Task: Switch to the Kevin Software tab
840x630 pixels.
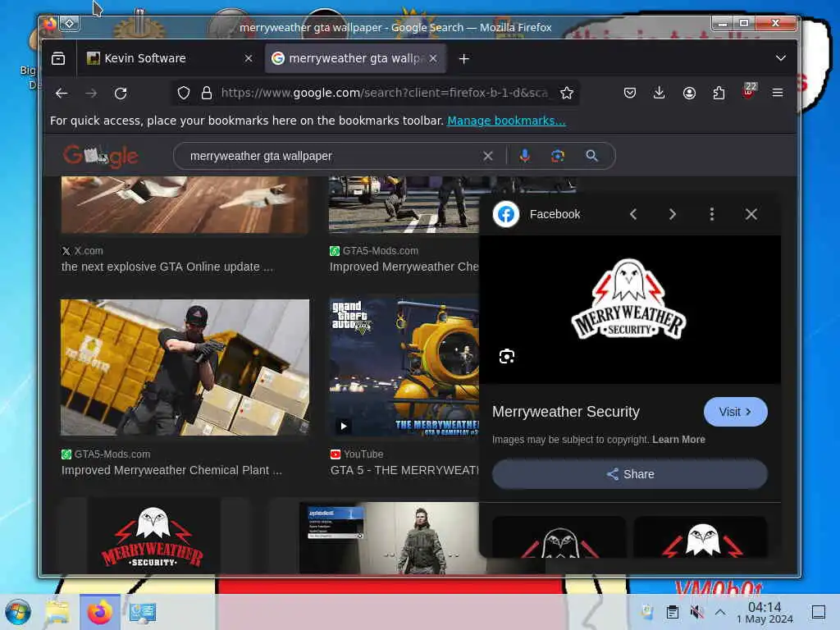Action: point(170,58)
